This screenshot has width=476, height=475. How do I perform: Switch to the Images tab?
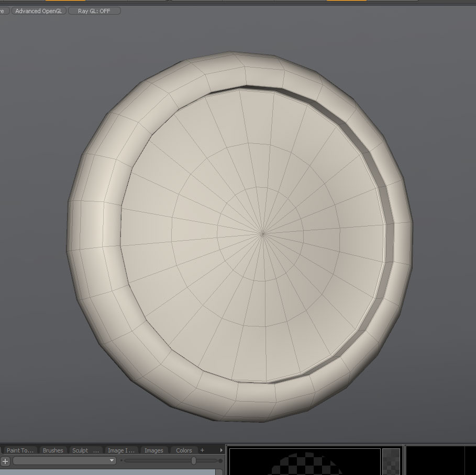click(x=153, y=450)
